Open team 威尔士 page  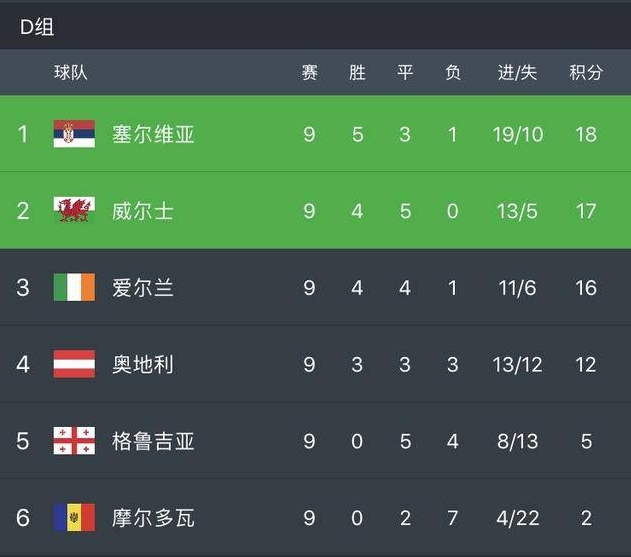click(x=143, y=211)
